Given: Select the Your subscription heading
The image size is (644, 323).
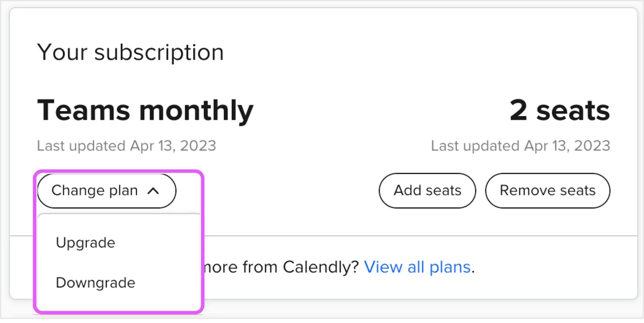Looking at the screenshot, I should (130, 53).
